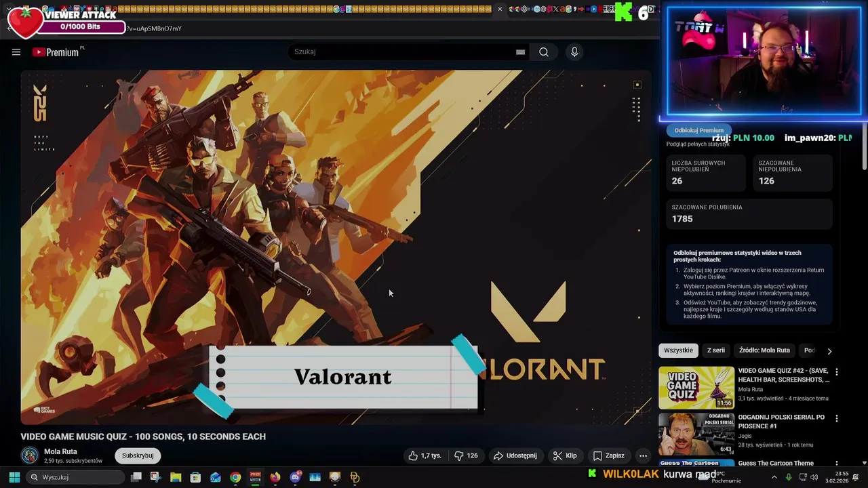Open Outlook on the taskbar
The image size is (868, 488).
click(x=215, y=477)
